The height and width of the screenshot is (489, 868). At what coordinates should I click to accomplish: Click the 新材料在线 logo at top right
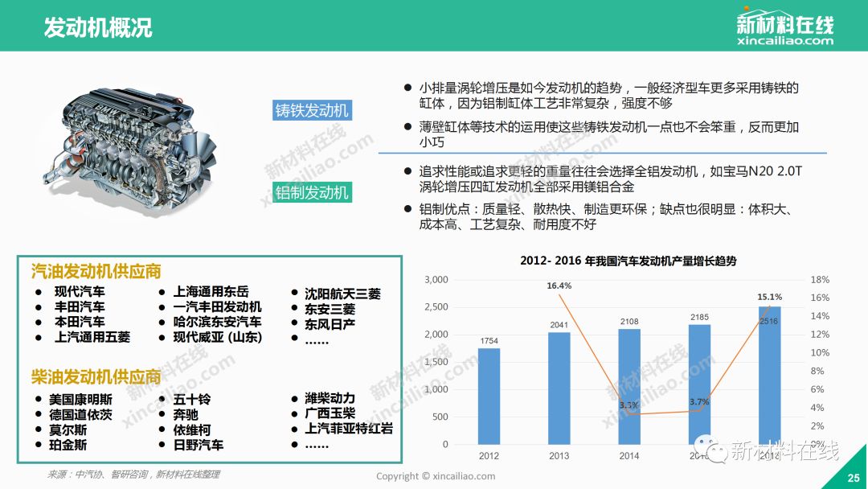[x=784, y=27]
